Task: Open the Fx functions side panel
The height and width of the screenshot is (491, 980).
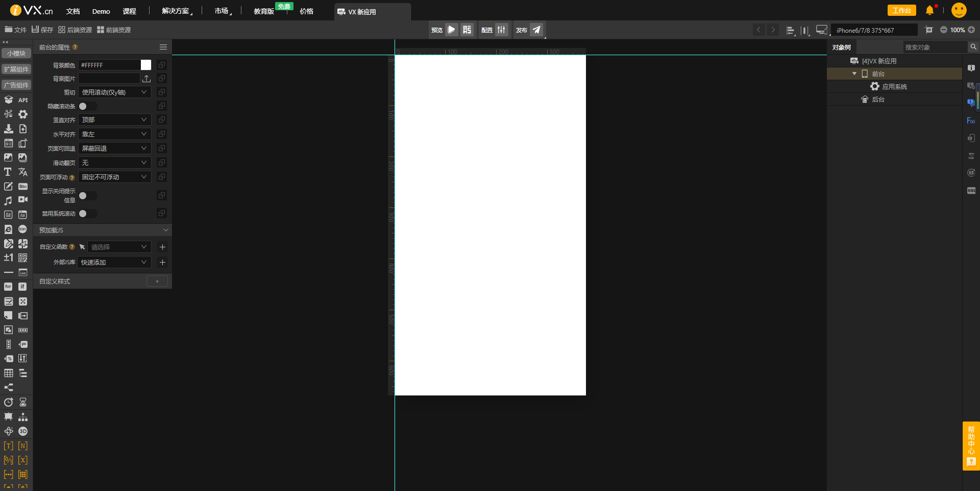Action: click(971, 121)
